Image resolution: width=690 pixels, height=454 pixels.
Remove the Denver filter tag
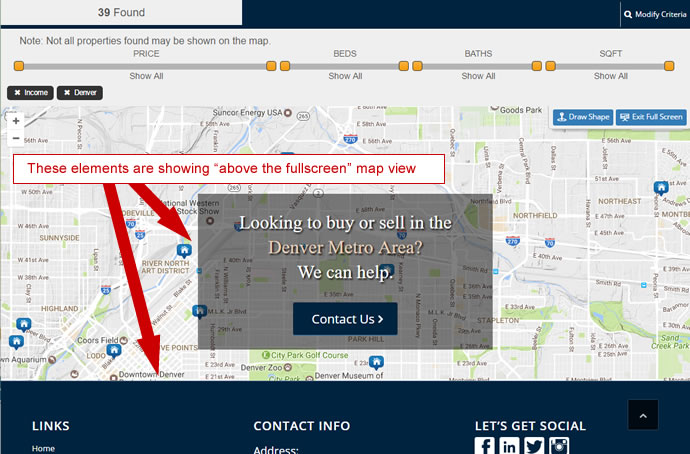coord(80,93)
